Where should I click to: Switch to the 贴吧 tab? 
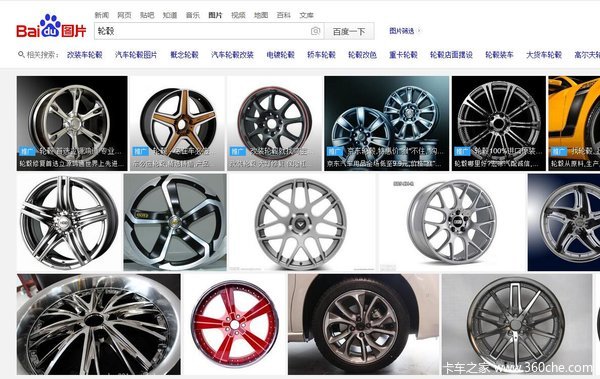147,15
